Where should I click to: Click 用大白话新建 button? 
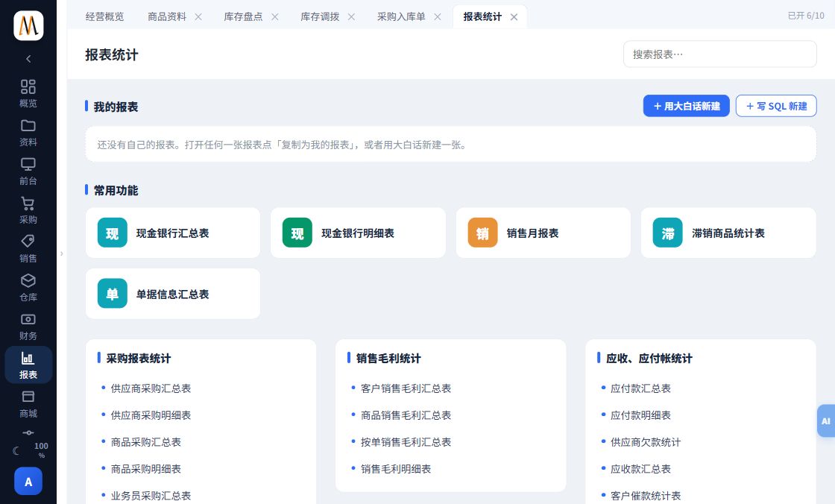point(687,106)
